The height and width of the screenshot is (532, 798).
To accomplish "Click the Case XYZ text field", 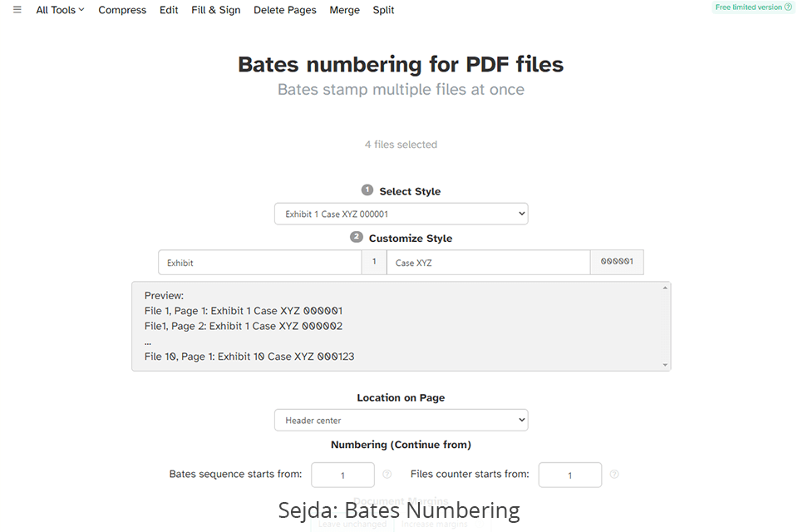I will (x=488, y=263).
